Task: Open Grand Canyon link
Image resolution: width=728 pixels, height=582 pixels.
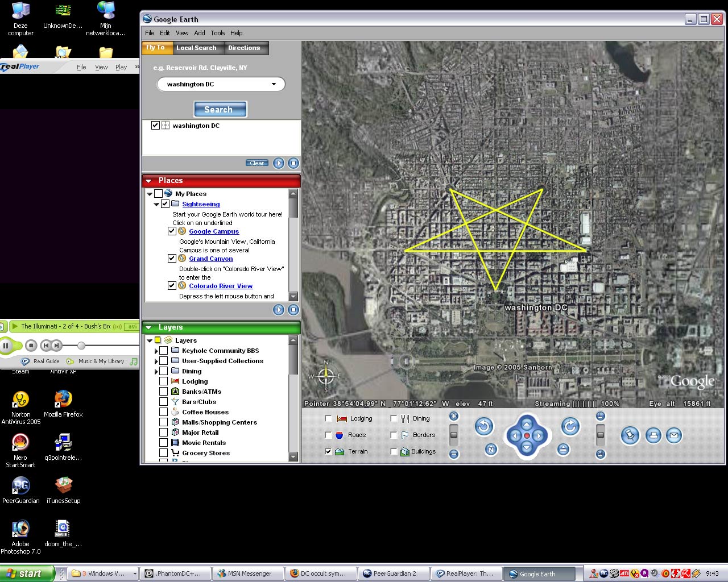Action: point(211,259)
